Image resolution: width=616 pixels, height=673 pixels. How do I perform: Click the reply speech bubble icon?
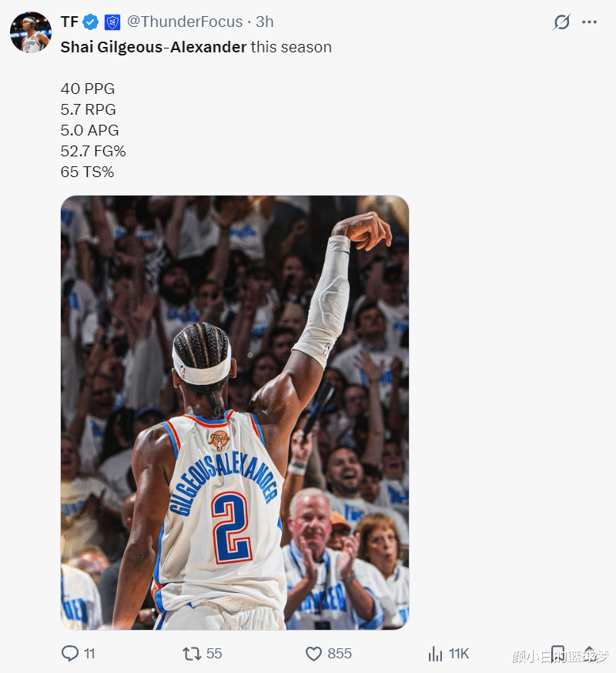coord(70,653)
